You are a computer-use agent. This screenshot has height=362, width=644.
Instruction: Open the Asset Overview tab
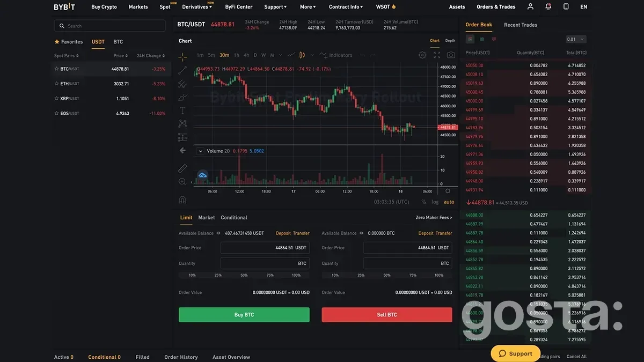[x=231, y=357]
